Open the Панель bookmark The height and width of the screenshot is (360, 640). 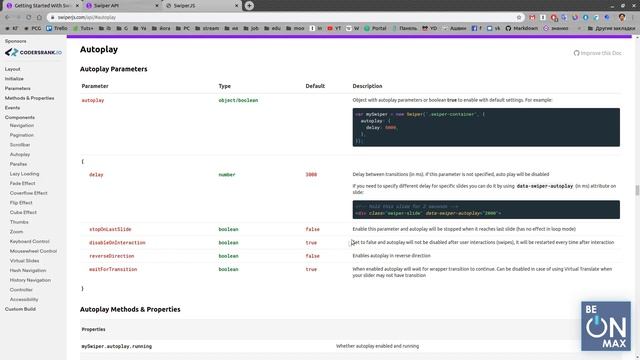point(404,28)
